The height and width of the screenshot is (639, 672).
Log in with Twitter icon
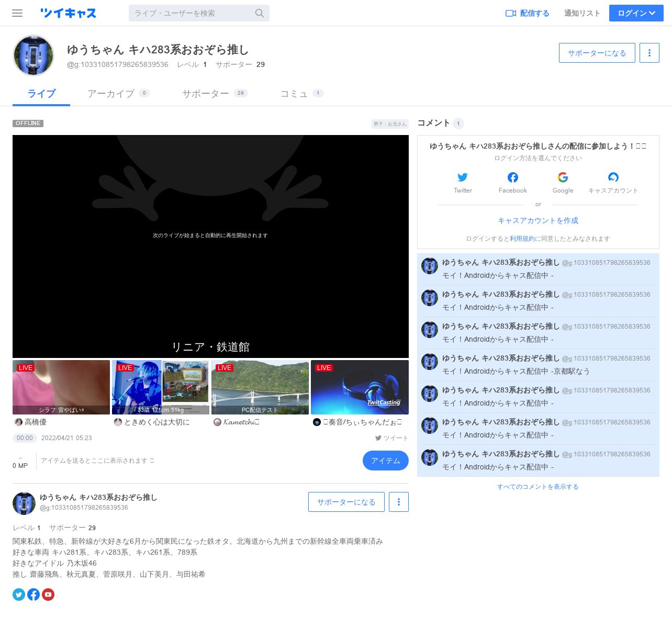[x=463, y=177]
